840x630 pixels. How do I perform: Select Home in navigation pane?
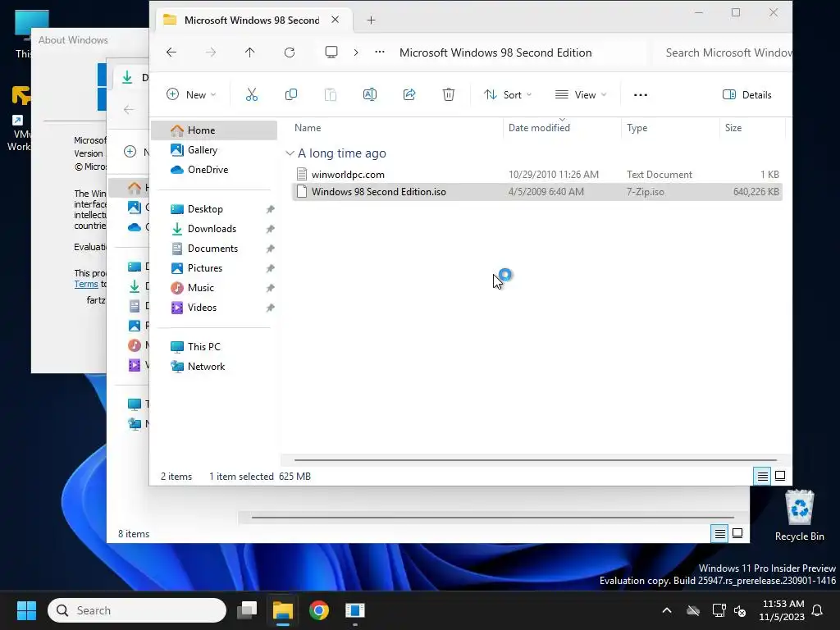tap(214, 130)
